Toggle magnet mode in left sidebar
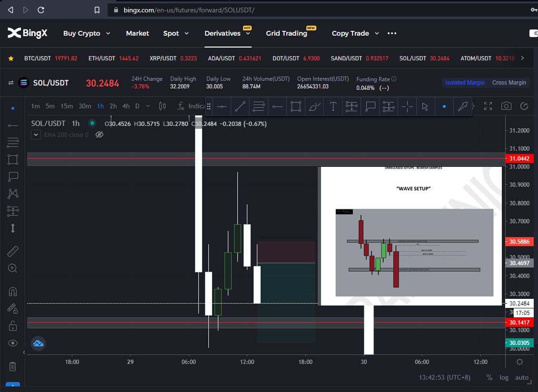 [13, 292]
